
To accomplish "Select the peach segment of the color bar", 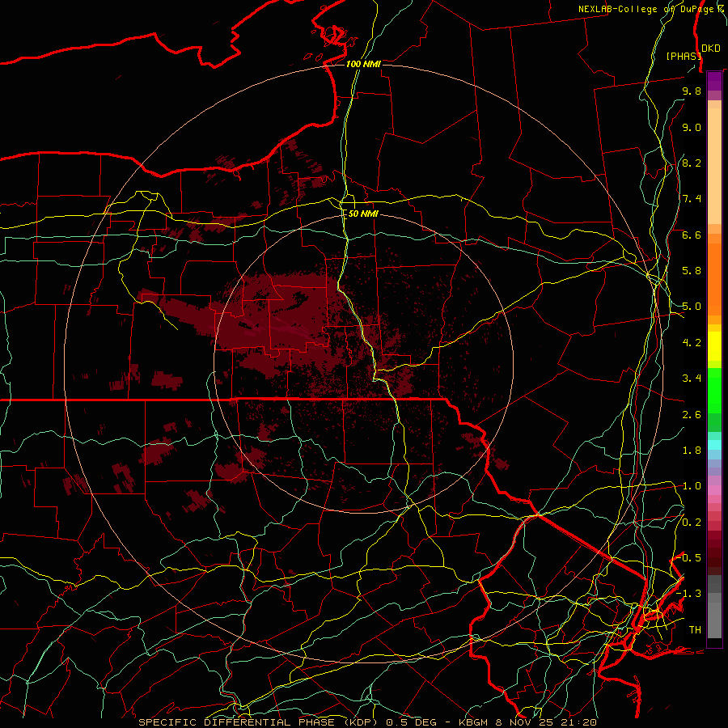I will tap(714, 166).
